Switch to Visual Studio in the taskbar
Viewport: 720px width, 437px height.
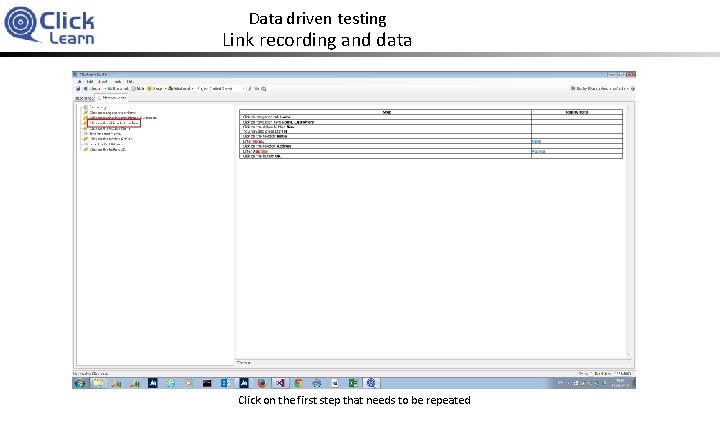(280, 383)
